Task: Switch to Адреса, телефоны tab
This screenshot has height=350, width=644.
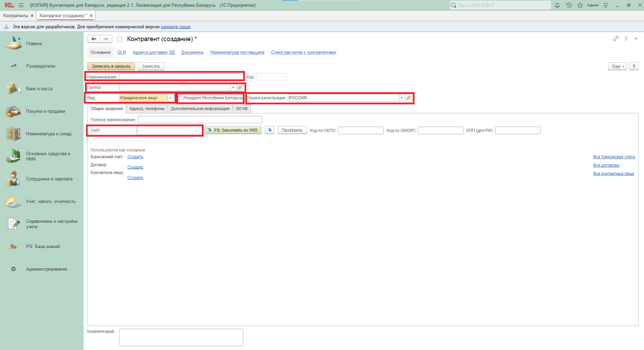Action: click(x=147, y=108)
